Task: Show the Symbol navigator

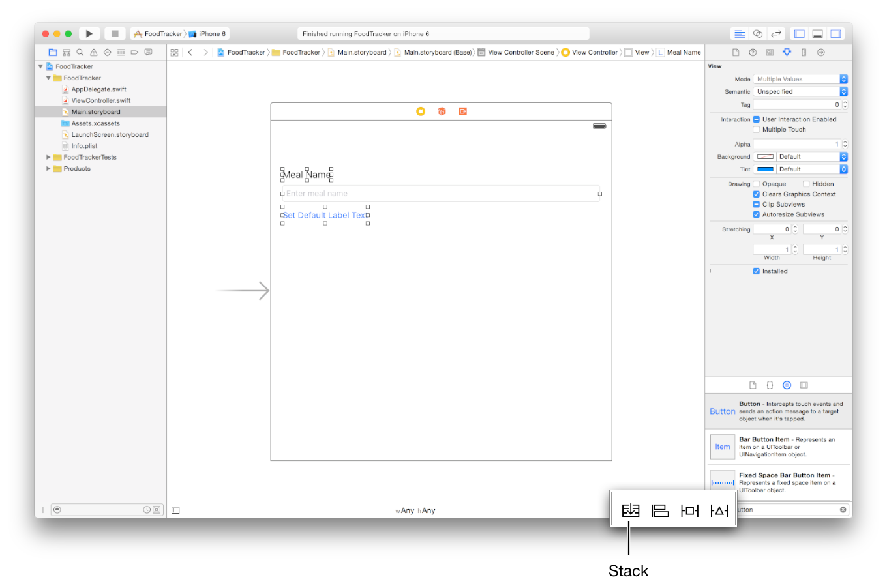Action: [x=67, y=52]
